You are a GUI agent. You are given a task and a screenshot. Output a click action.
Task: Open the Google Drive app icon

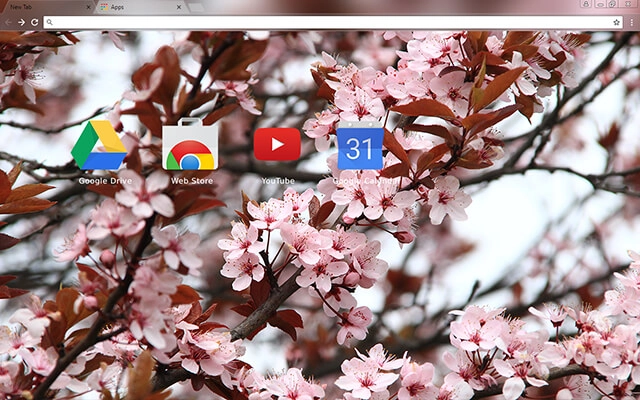click(x=99, y=145)
